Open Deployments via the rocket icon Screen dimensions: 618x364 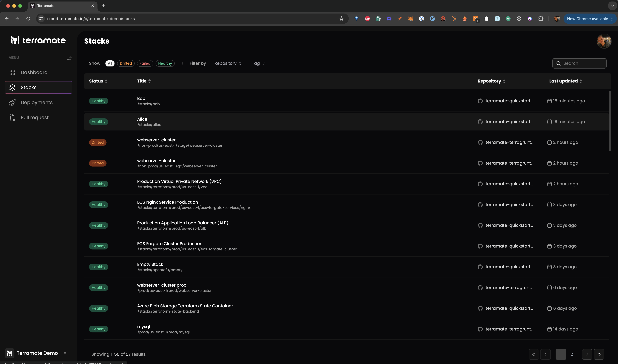click(x=12, y=102)
